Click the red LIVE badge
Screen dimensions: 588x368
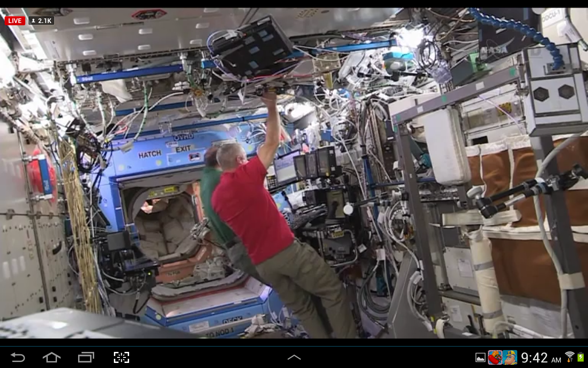point(15,21)
